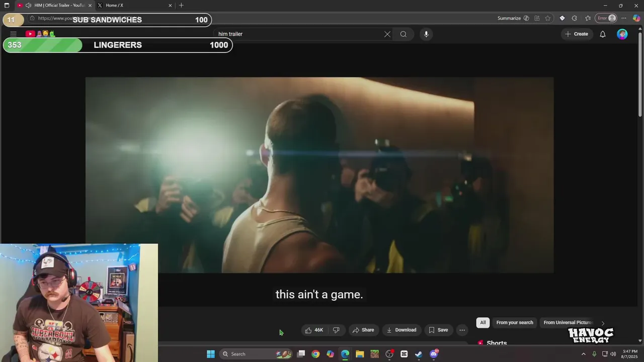
Task: Open a new browser tab
Action: point(181,6)
